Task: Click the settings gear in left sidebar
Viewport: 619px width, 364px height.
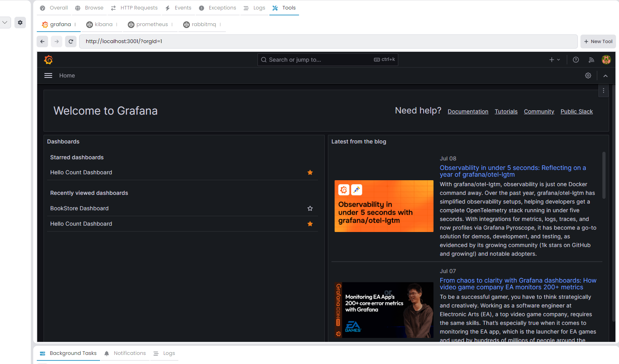Action: 20,23
